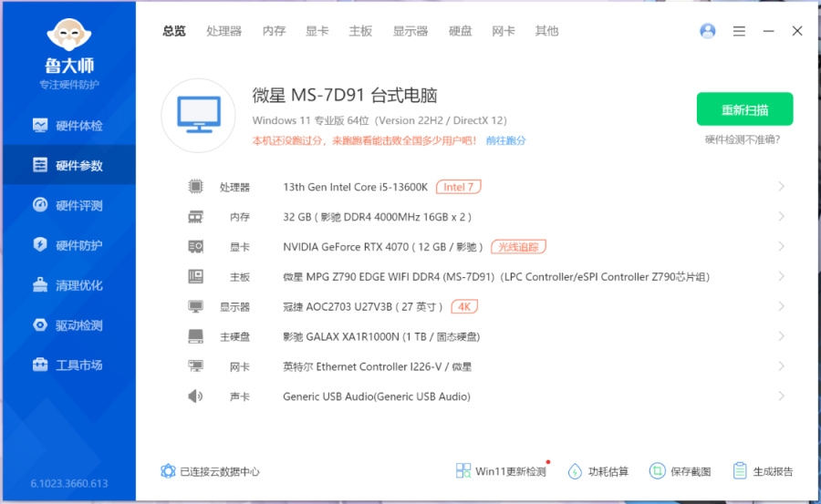Image resolution: width=821 pixels, height=504 pixels.
Task: Open 工具市场 toolbox section
Action: click(68, 365)
